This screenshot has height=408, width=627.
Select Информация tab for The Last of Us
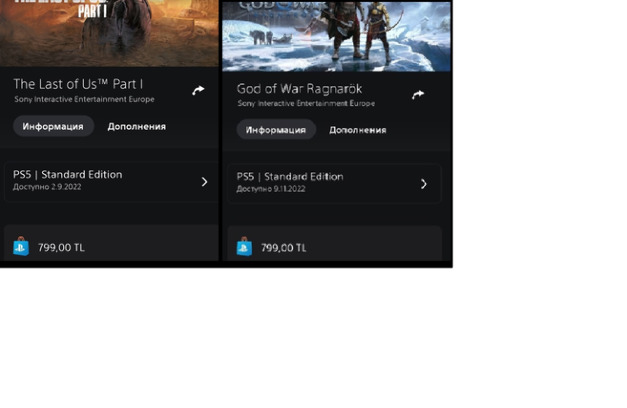point(53,126)
